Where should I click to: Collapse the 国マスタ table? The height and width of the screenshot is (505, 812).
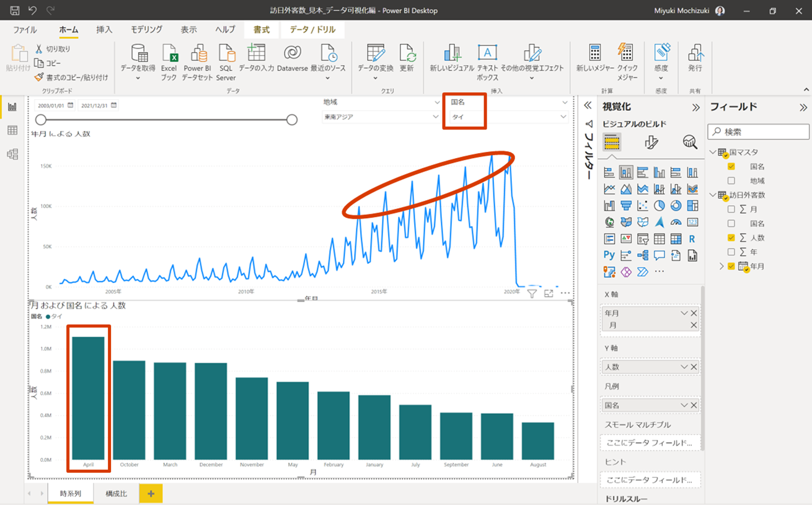pyautogui.click(x=713, y=152)
